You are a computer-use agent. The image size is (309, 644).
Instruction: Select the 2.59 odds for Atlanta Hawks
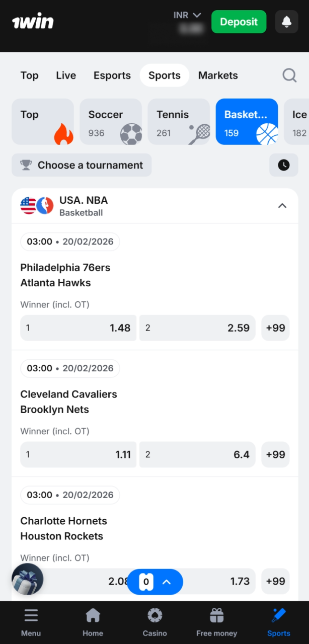(x=197, y=328)
